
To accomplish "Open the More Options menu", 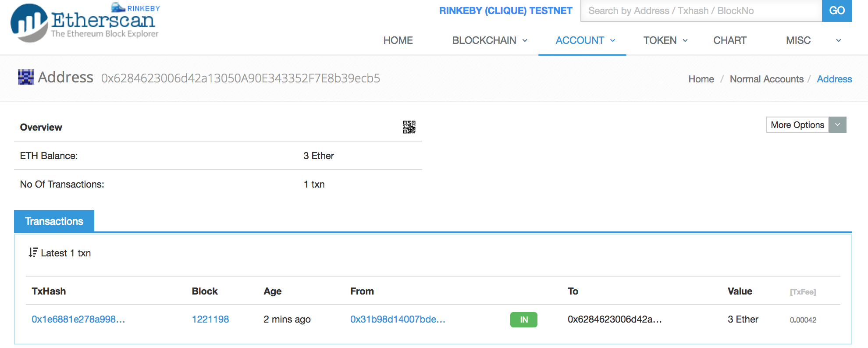I will (x=797, y=125).
